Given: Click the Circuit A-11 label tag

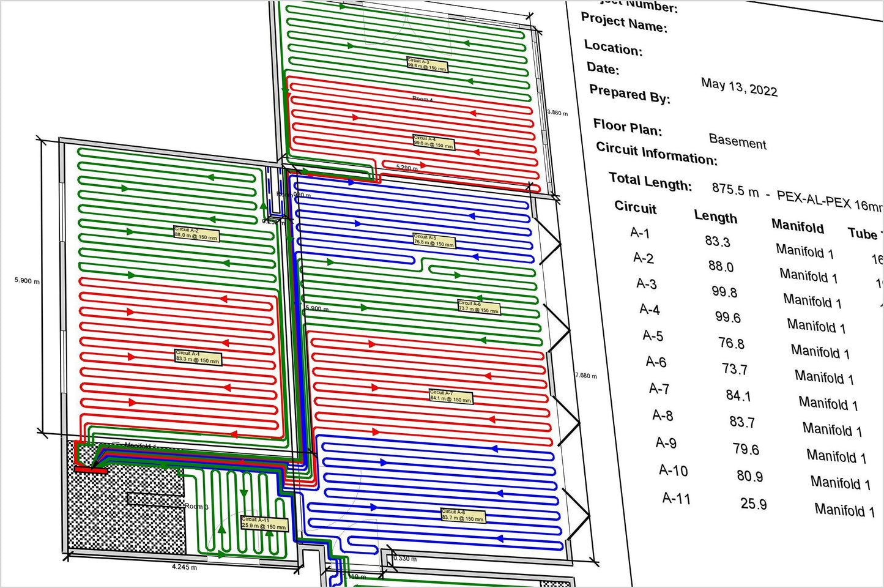Looking at the screenshot, I should (x=264, y=523).
